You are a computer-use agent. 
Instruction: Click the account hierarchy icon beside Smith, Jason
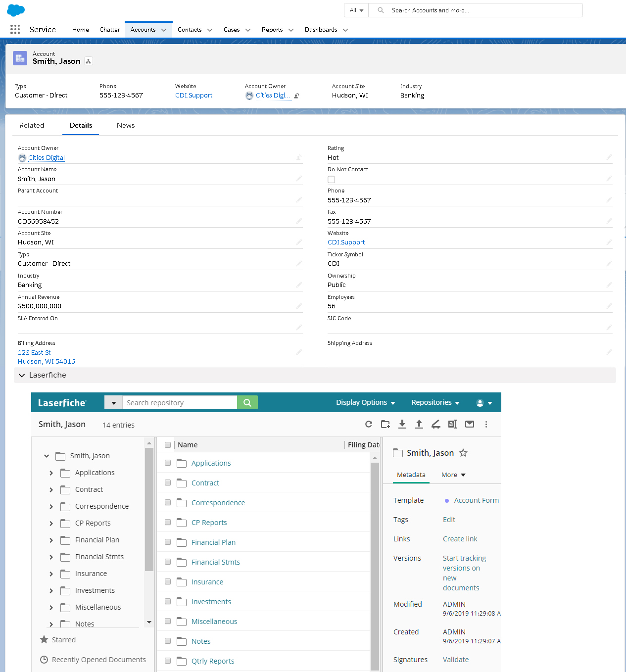pos(88,61)
